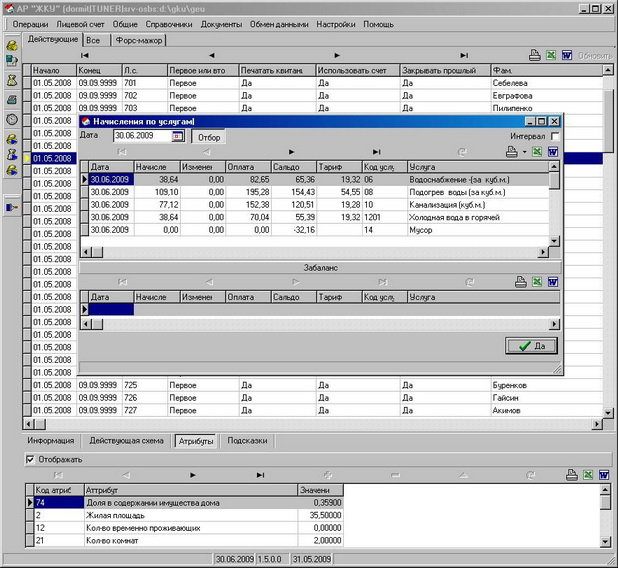
Task: Click Word export icon in attributes panel
Action: (603, 475)
